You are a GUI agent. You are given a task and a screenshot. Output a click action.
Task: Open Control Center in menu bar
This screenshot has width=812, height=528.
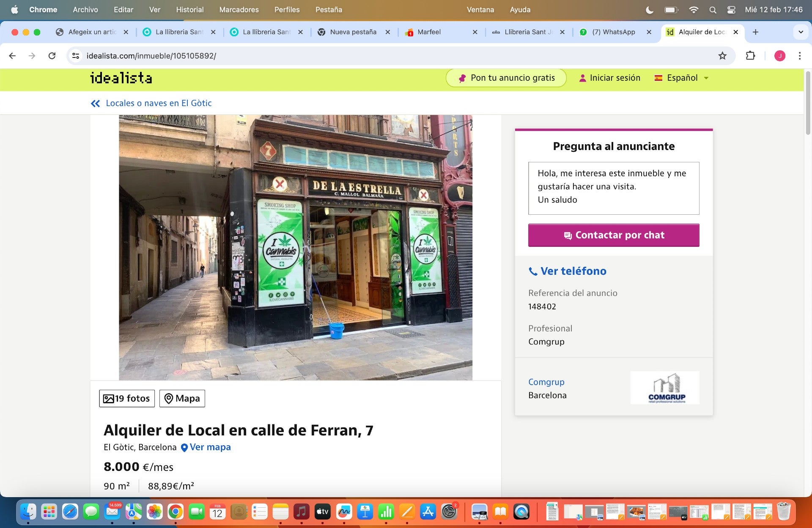(x=731, y=10)
